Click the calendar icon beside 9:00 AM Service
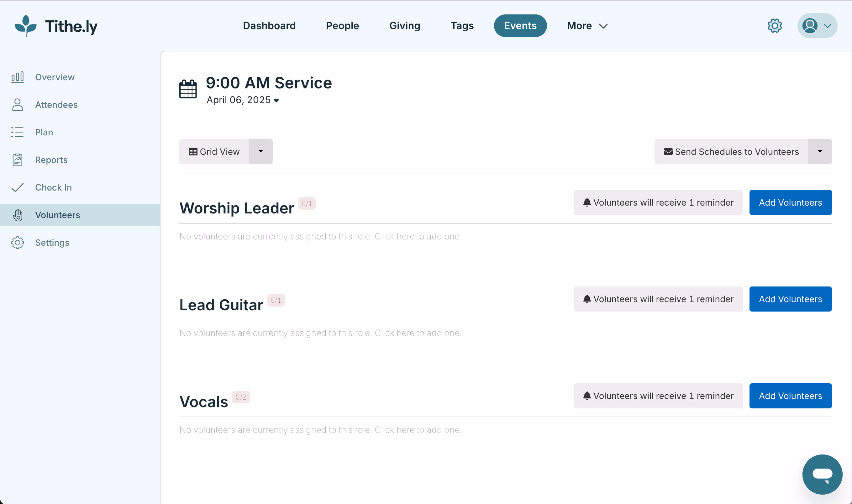This screenshot has height=504, width=852. click(187, 89)
